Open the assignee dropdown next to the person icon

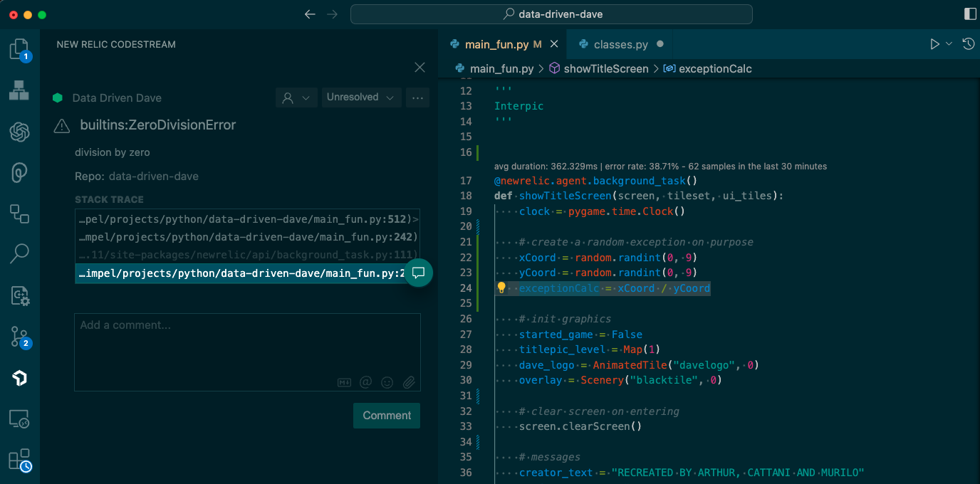pos(296,98)
